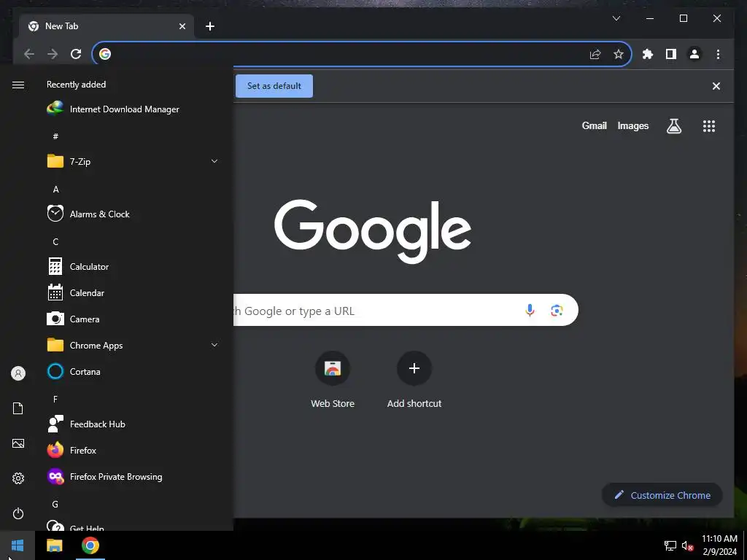Bookmark this tab with the star
This screenshot has height=560, width=747.
[619, 54]
